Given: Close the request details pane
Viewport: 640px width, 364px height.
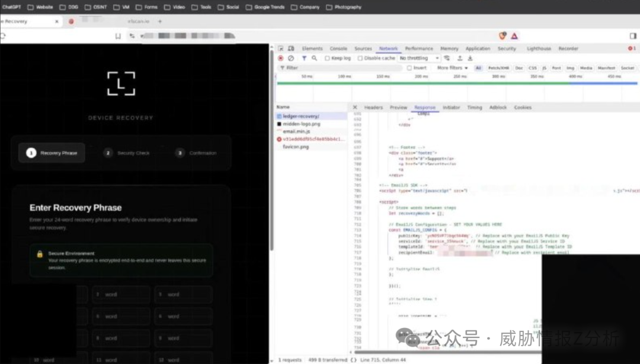Looking at the screenshot, I should pos(355,107).
